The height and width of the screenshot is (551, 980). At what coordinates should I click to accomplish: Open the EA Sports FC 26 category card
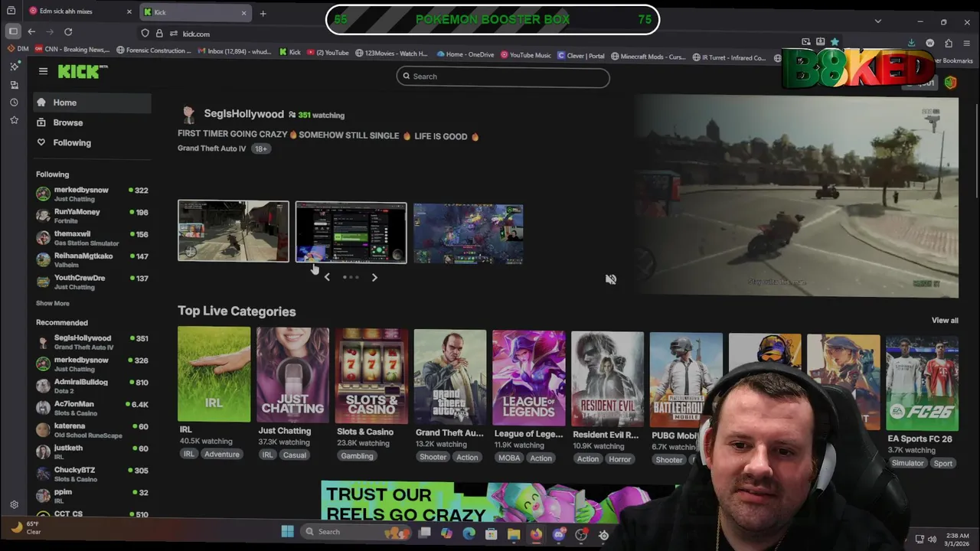[922, 383]
